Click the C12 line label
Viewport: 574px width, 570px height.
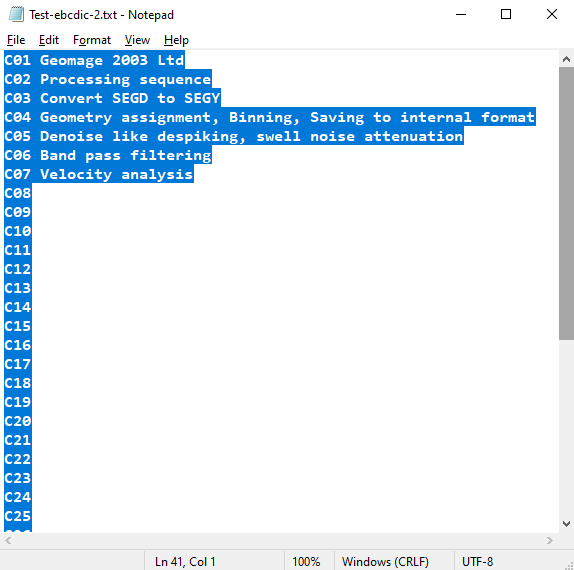click(18, 269)
